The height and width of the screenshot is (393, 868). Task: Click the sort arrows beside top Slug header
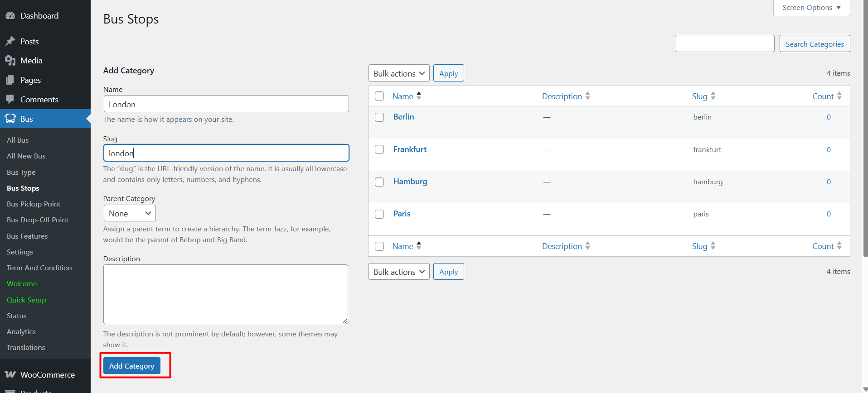[x=713, y=96]
